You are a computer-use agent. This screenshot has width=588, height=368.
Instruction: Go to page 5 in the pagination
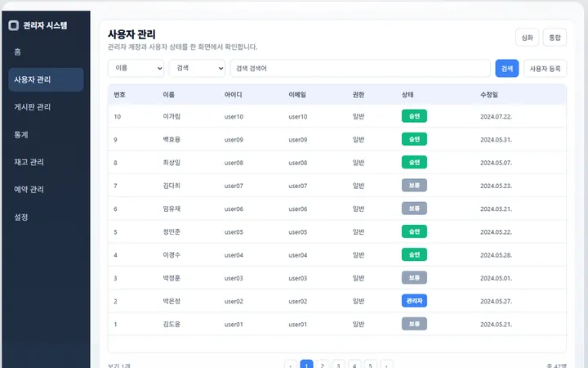point(371,365)
